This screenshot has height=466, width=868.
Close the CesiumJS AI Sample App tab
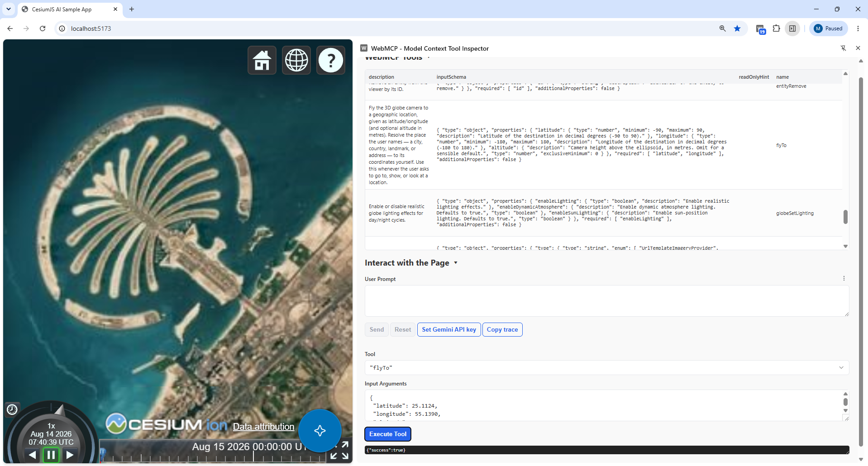coord(115,9)
